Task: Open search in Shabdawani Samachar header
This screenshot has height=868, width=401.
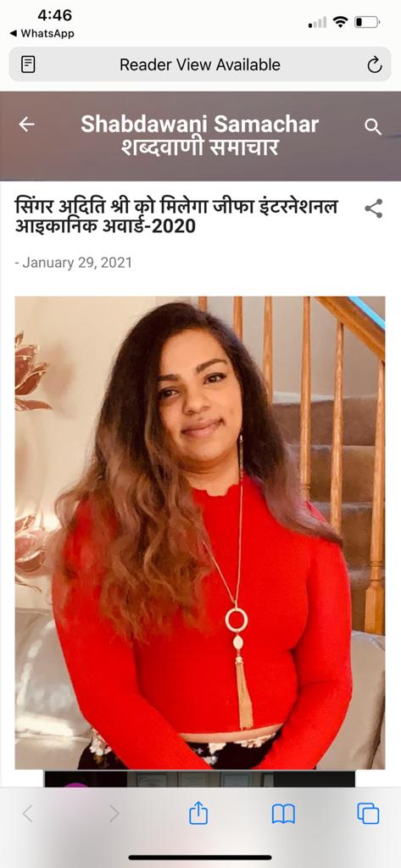Action: (373, 127)
